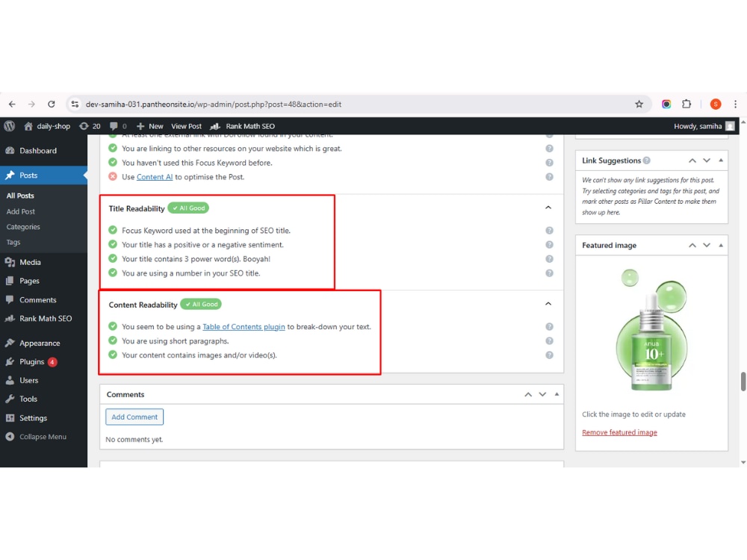Viewport: 747px width, 560px height.
Task: Open the Howdy, samiha account menu
Action: pyautogui.click(x=704, y=125)
